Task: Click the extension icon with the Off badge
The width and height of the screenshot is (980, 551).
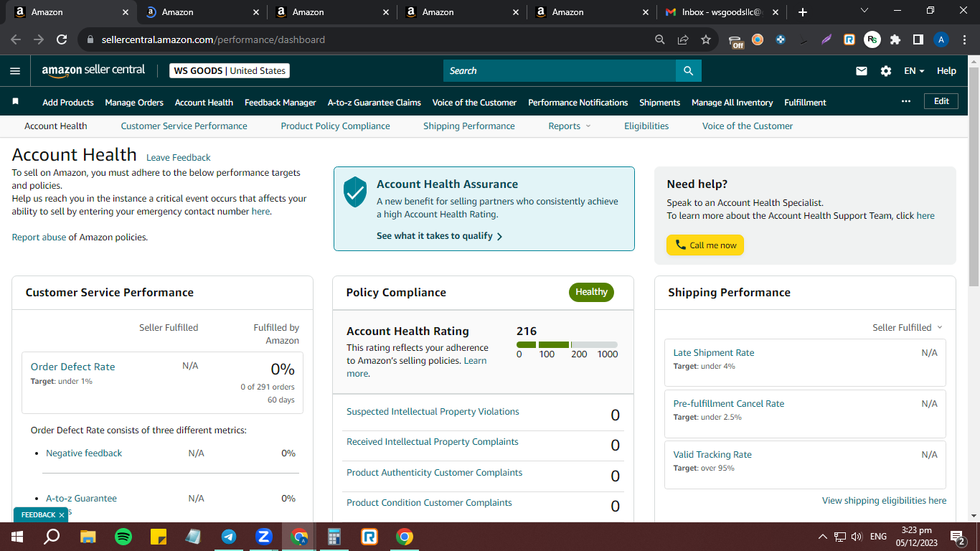Action: (735, 41)
